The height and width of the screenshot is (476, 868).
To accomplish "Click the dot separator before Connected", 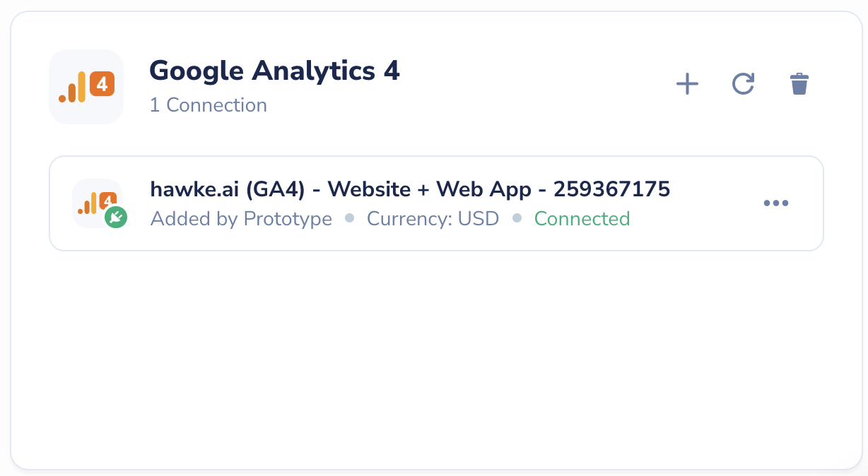I will (517, 219).
